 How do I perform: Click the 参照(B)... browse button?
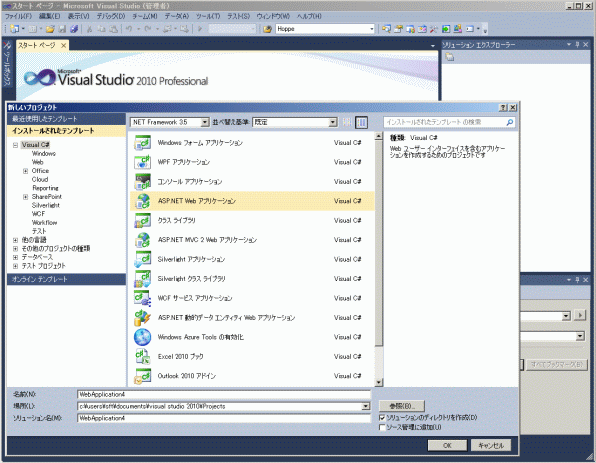click(402, 406)
